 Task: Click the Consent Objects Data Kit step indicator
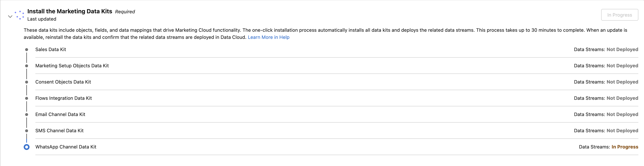[26, 82]
